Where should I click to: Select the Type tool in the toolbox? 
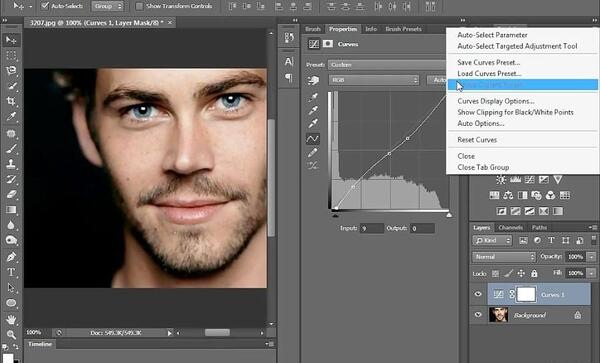click(x=11, y=272)
